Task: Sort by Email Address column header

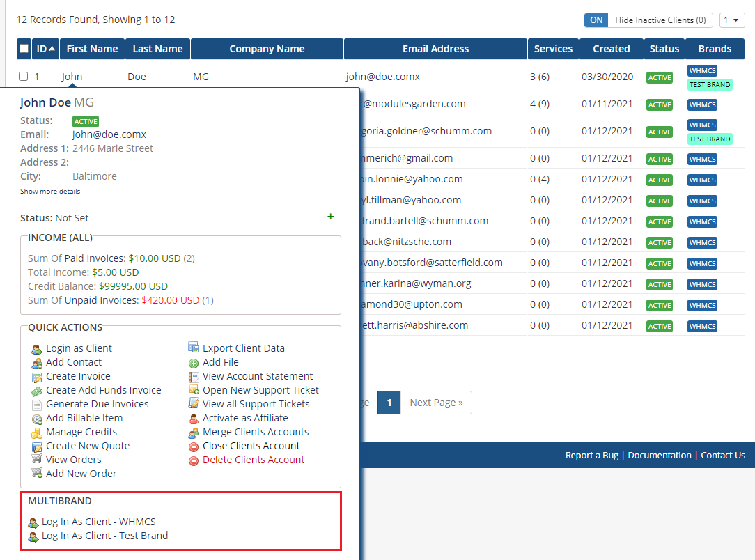Action: [435, 49]
